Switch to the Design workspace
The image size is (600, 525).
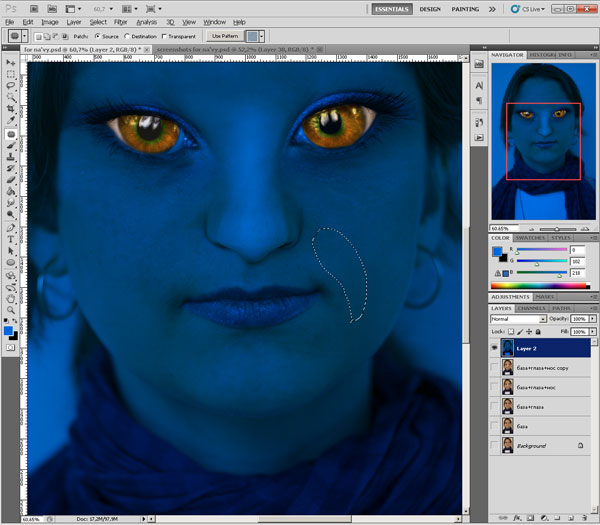coord(430,8)
